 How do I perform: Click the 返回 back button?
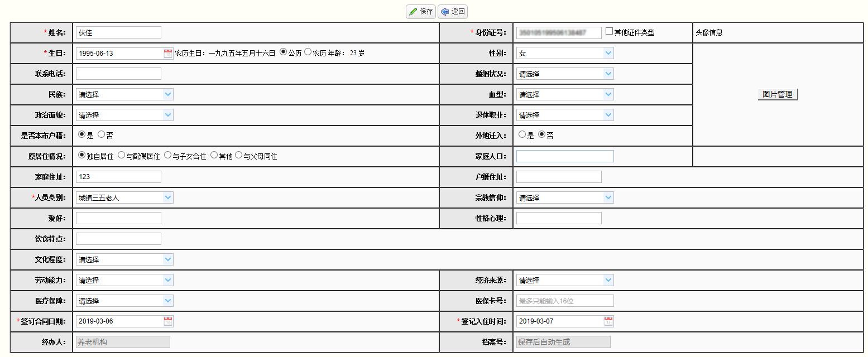click(x=453, y=12)
